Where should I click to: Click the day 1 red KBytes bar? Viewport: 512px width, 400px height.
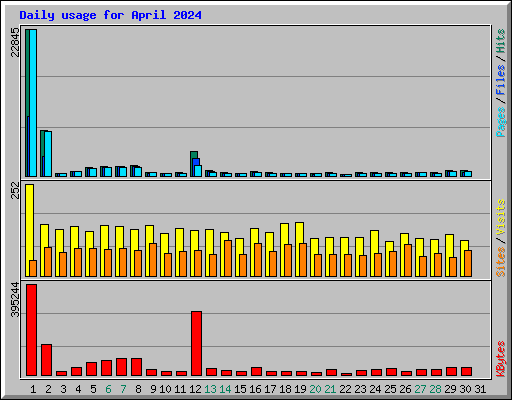pyautogui.click(x=32, y=330)
